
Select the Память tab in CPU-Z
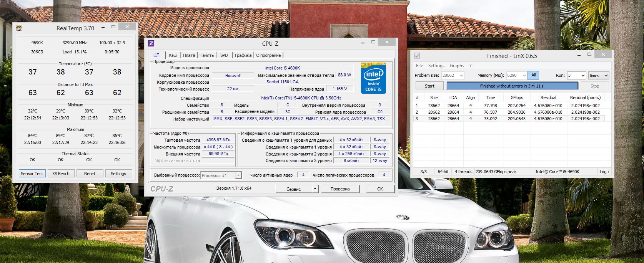click(206, 55)
